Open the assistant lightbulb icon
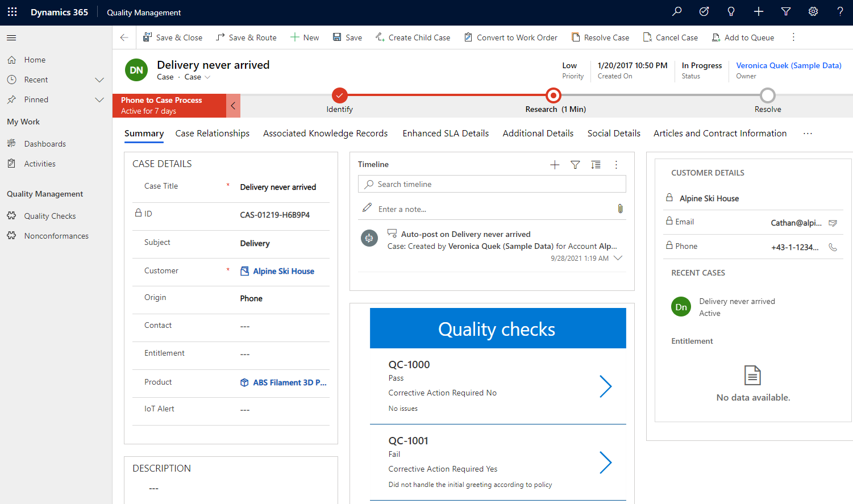Image resolution: width=853 pixels, height=504 pixels. [731, 12]
